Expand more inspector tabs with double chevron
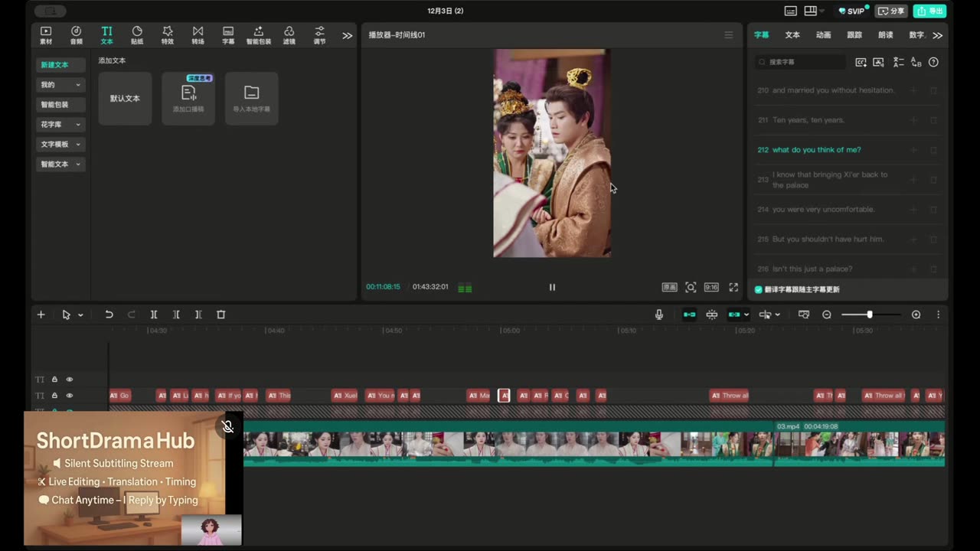This screenshot has height=551, width=980. click(938, 35)
